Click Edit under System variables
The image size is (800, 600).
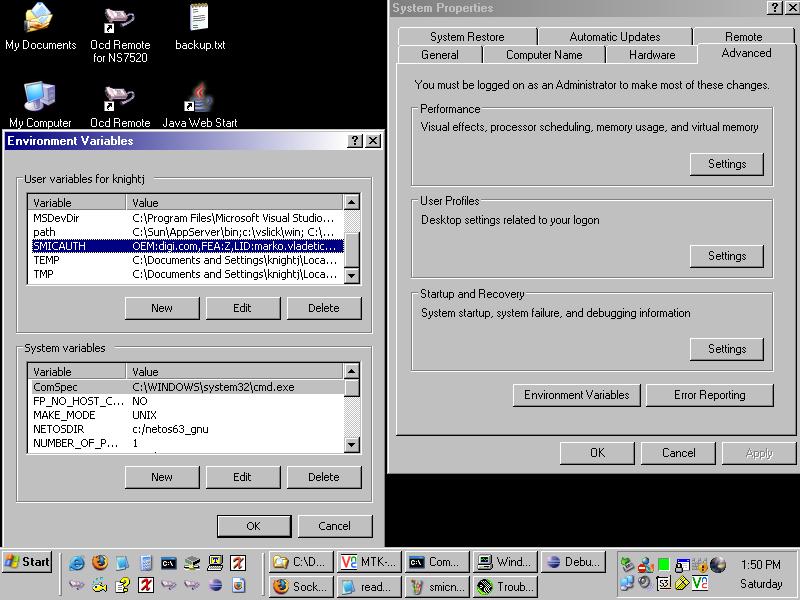(x=242, y=477)
